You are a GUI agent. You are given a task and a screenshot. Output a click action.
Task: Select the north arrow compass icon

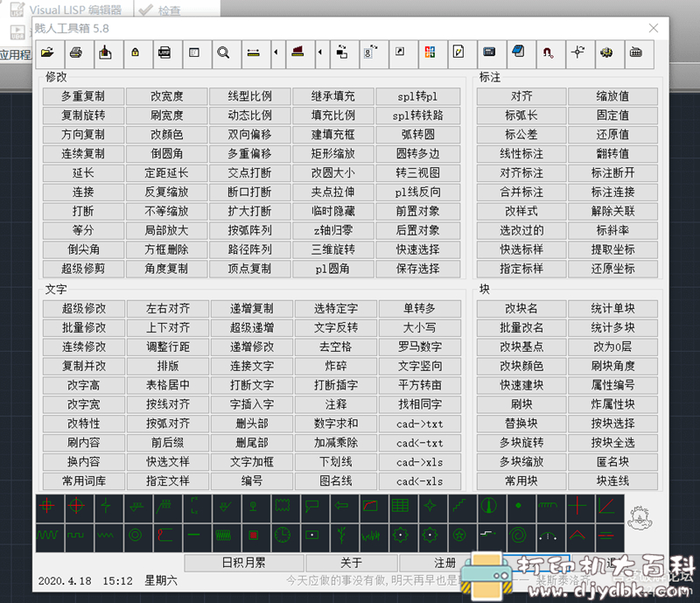492,508
